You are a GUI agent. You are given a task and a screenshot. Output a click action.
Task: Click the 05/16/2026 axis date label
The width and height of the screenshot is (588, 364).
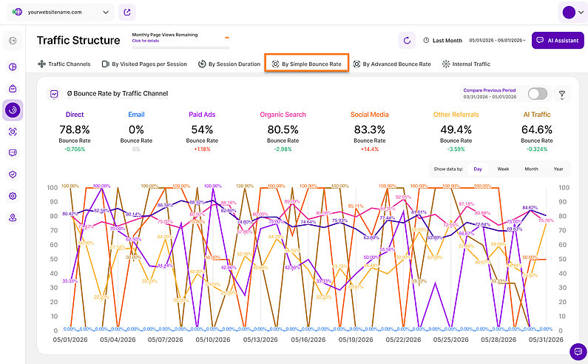[x=308, y=340]
